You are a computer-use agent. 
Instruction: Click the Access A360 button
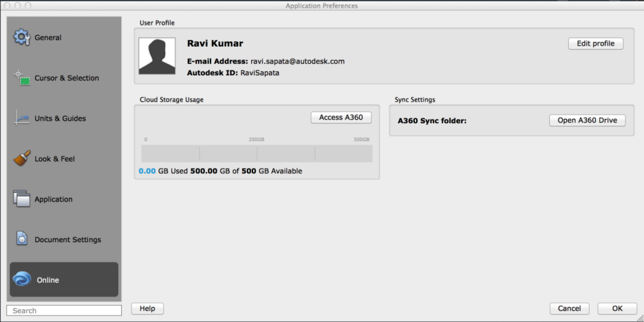point(341,118)
